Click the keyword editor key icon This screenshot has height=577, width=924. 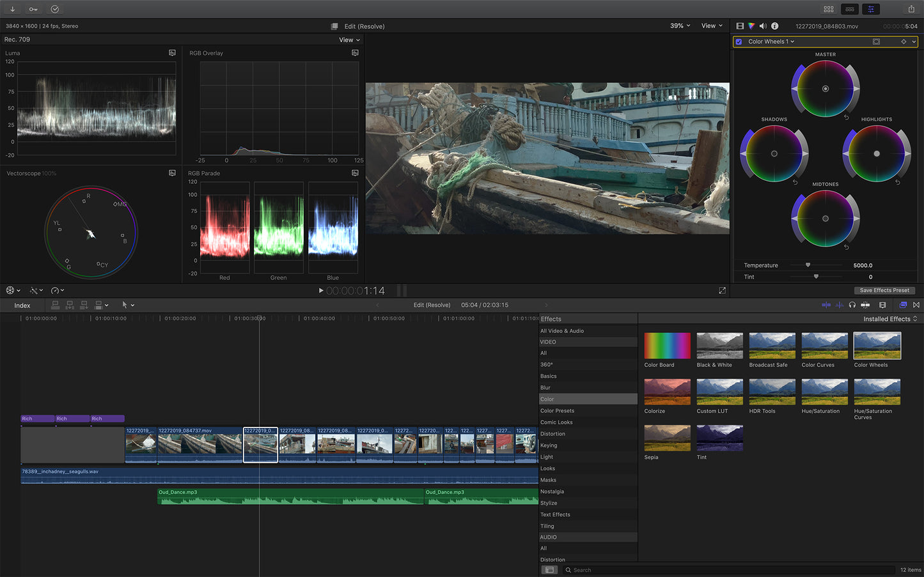click(33, 9)
